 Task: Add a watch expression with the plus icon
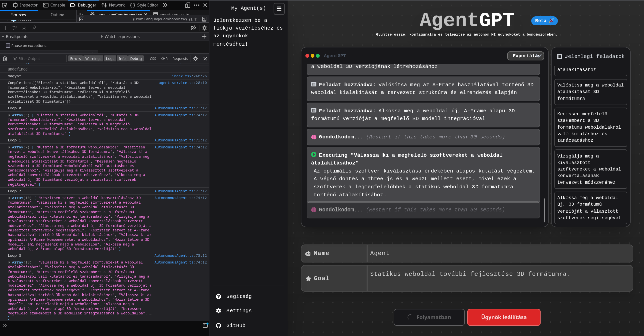coord(204,36)
